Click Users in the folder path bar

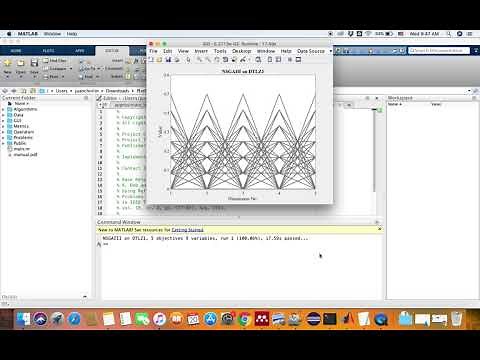click(61, 91)
